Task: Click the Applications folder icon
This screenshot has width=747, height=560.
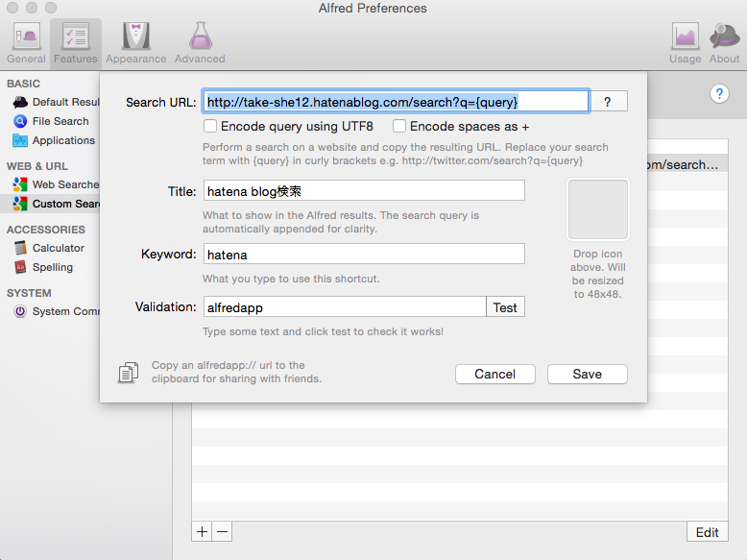Action: (x=20, y=140)
